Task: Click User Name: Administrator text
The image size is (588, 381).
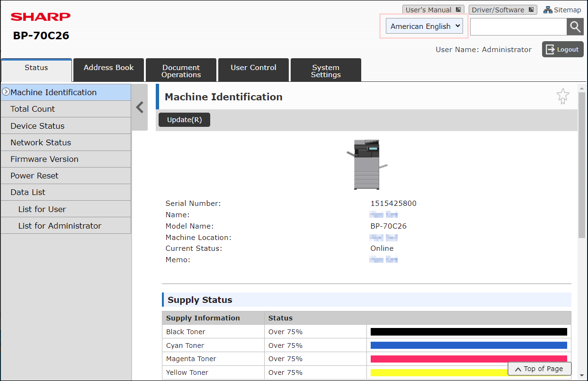Action: click(483, 49)
